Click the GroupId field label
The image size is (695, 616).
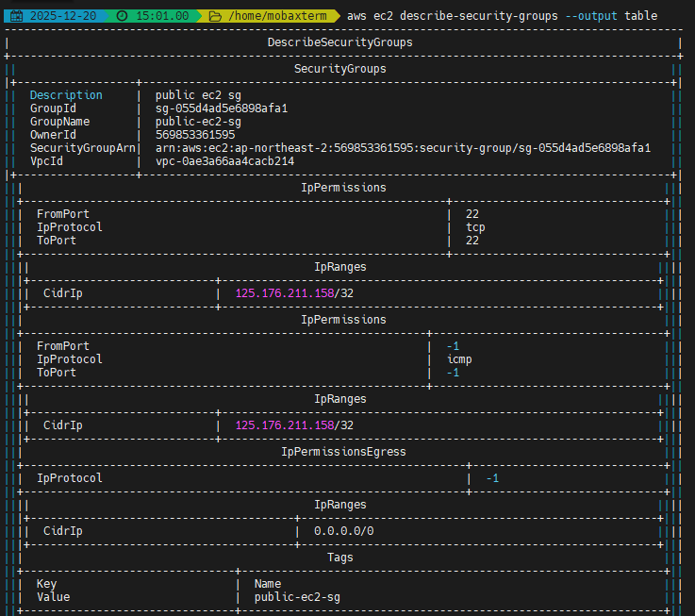point(53,108)
